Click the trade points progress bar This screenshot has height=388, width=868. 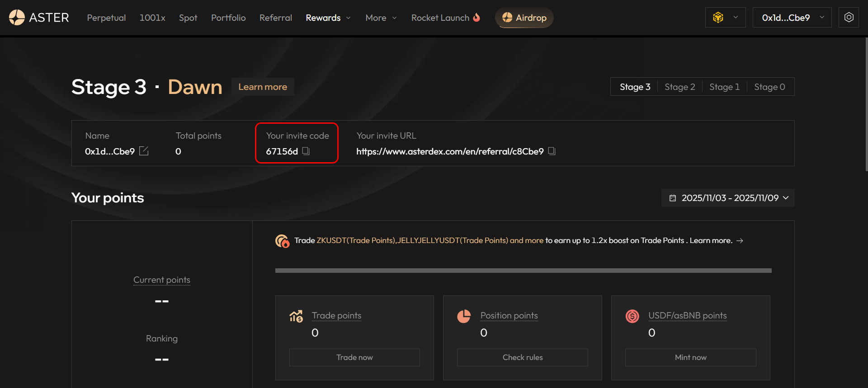(x=523, y=271)
